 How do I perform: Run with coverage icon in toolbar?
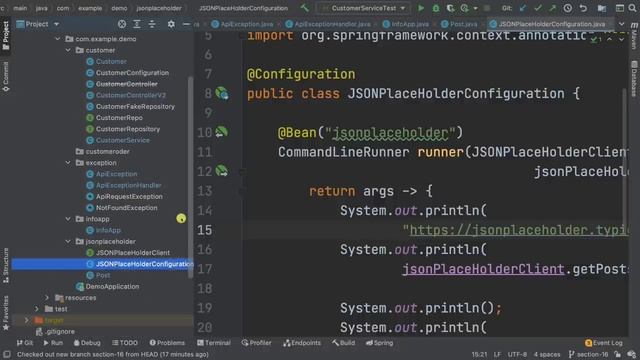point(450,8)
